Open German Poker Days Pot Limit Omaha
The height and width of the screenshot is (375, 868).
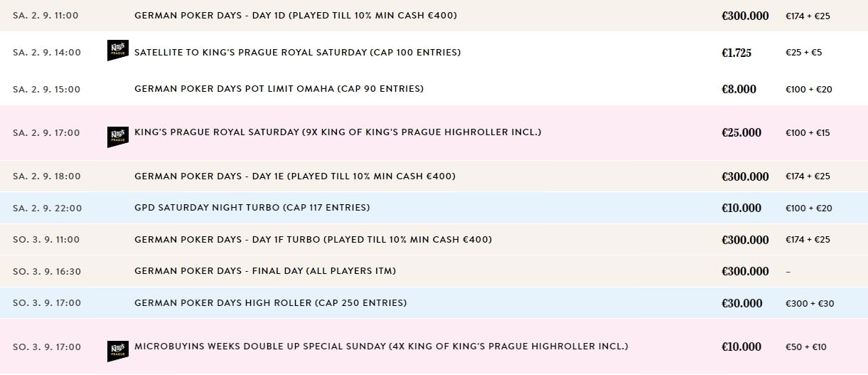(279, 89)
